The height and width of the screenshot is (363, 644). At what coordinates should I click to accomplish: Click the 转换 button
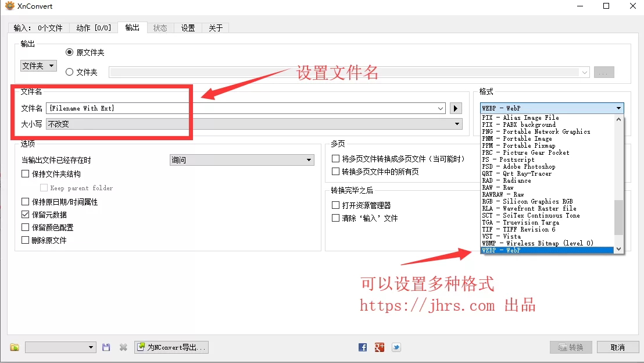click(x=571, y=347)
